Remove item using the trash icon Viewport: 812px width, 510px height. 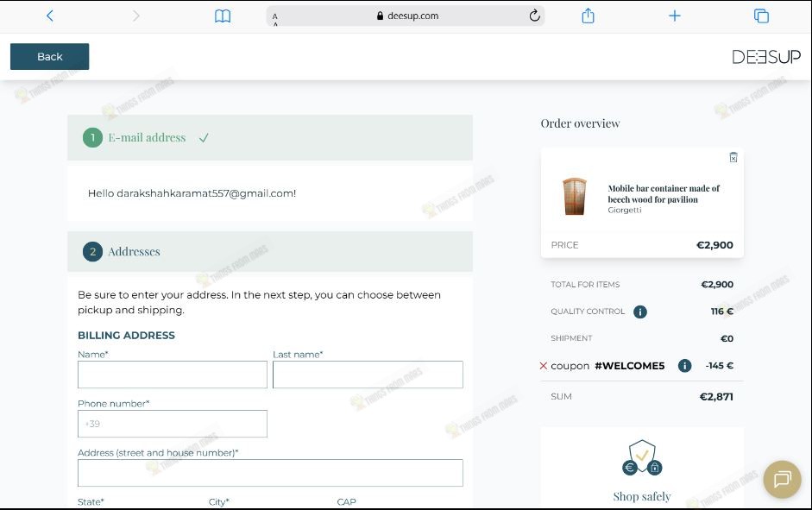click(x=733, y=157)
